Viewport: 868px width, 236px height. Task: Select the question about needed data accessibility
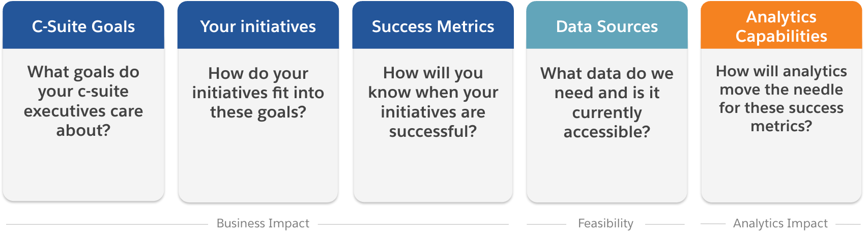(607, 102)
